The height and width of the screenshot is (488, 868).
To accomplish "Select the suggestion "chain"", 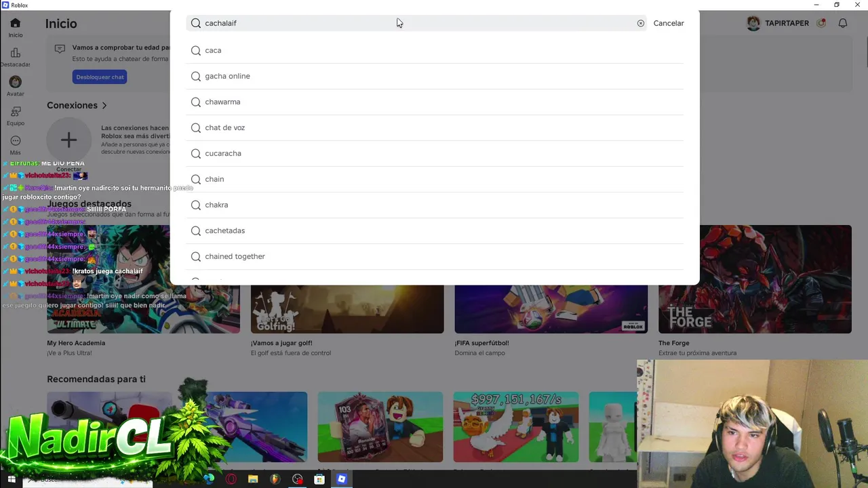I will (x=435, y=180).
